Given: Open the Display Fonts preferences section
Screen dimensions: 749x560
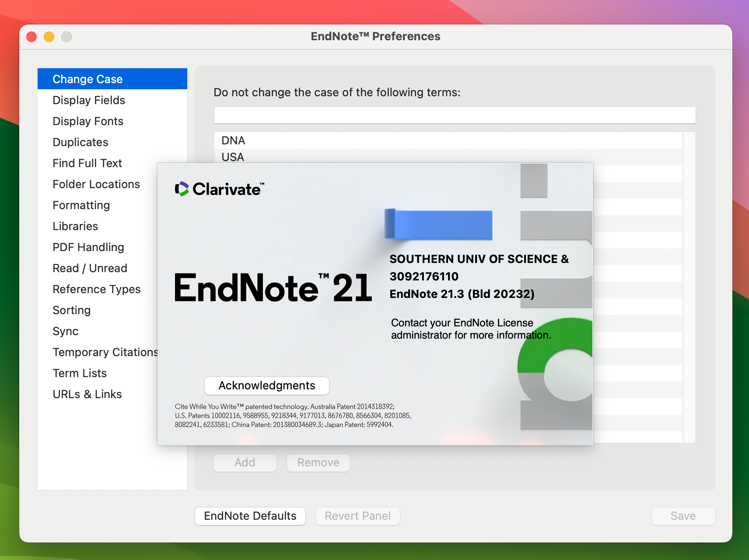Looking at the screenshot, I should tap(88, 121).
